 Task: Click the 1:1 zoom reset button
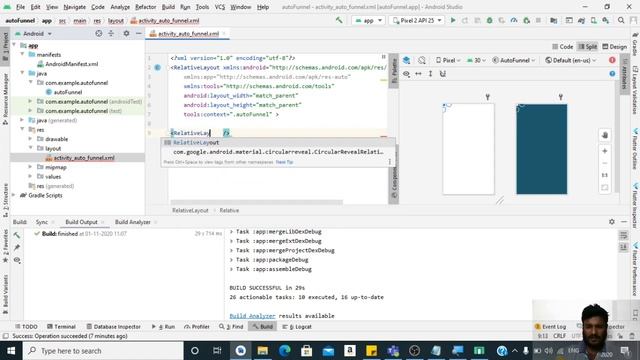605,175
